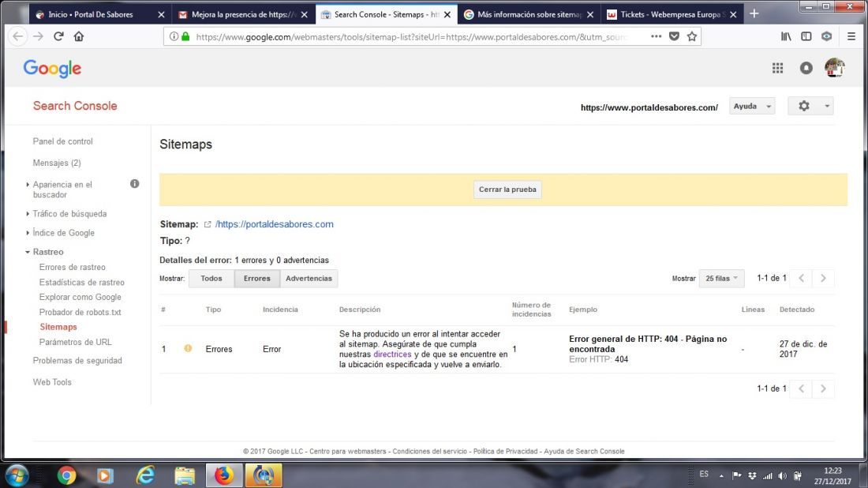Launch Chrome from the taskbar

pyautogui.click(x=66, y=476)
